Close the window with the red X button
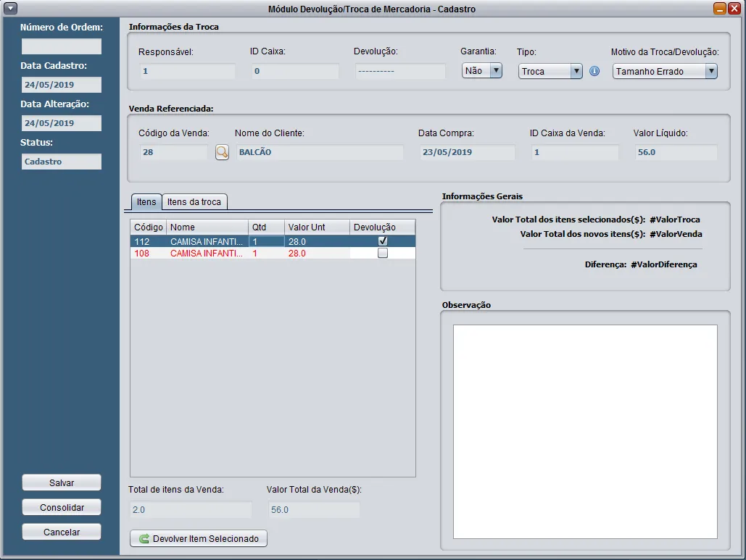746x560 pixels. [x=734, y=8]
